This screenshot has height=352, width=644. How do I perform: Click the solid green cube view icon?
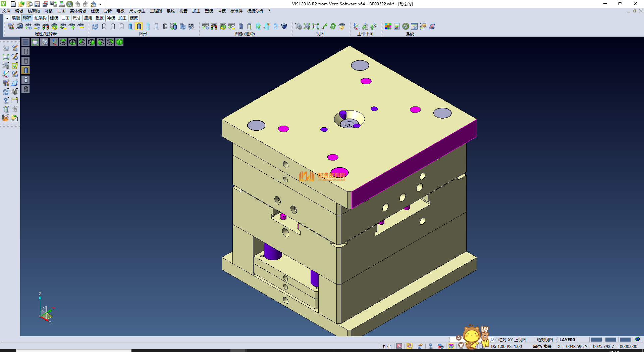tap(119, 42)
